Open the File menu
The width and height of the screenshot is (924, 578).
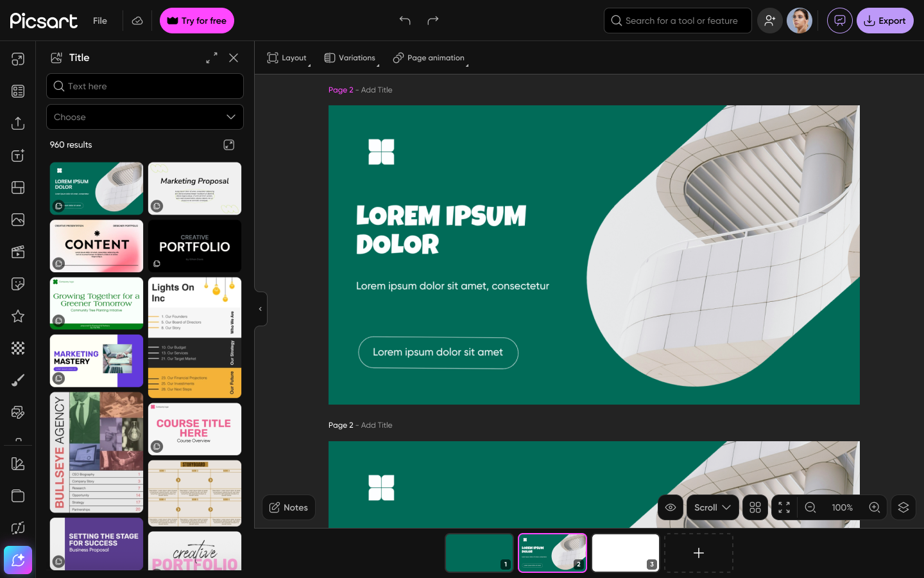pyautogui.click(x=100, y=21)
